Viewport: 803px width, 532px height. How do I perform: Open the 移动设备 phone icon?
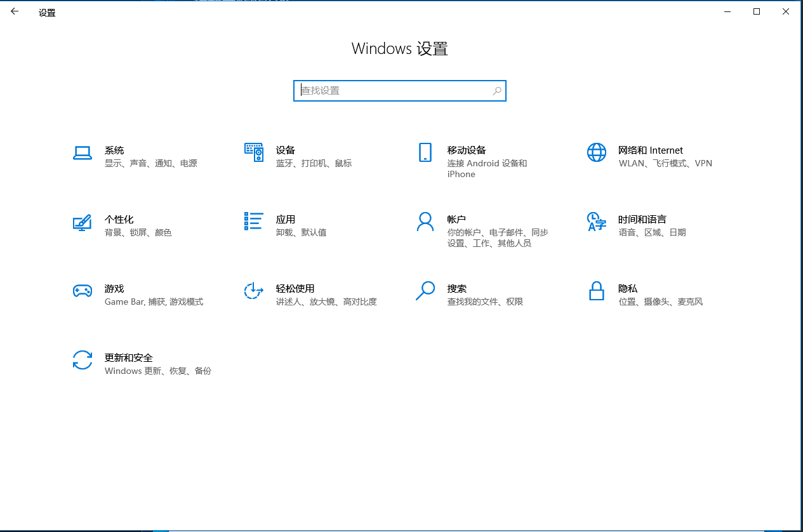(x=425, y=152)
